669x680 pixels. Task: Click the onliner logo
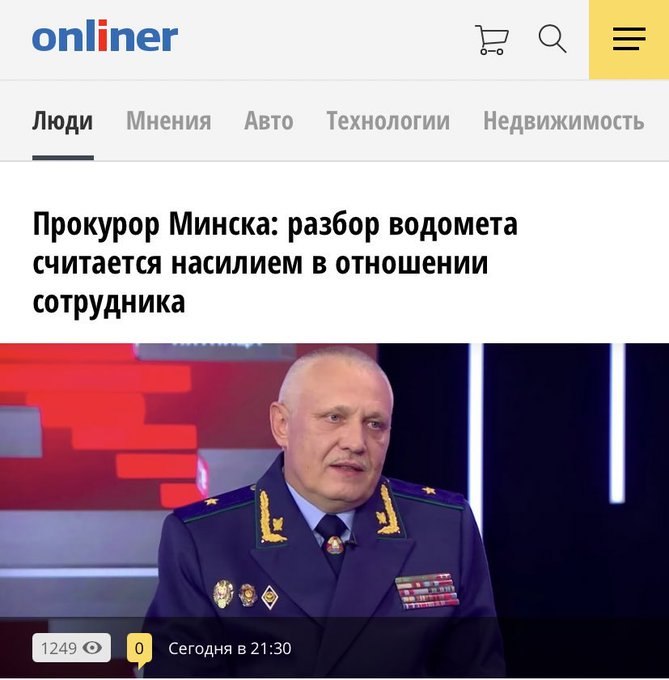pyautogui.click(x=105, y=36)
